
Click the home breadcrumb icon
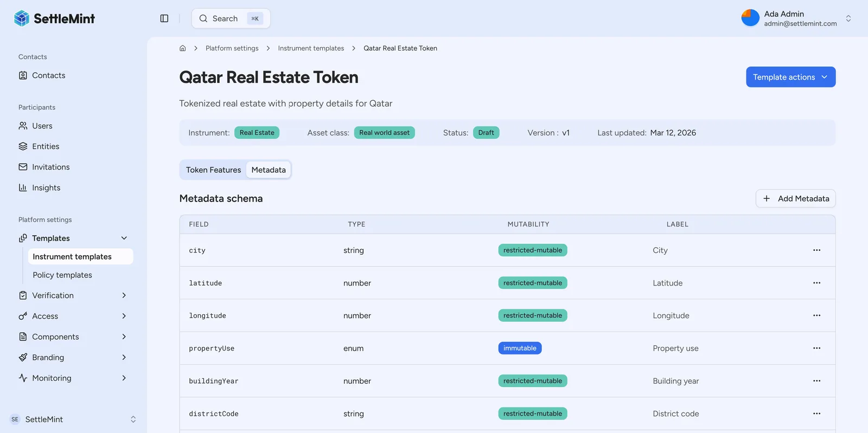[183, 48]
